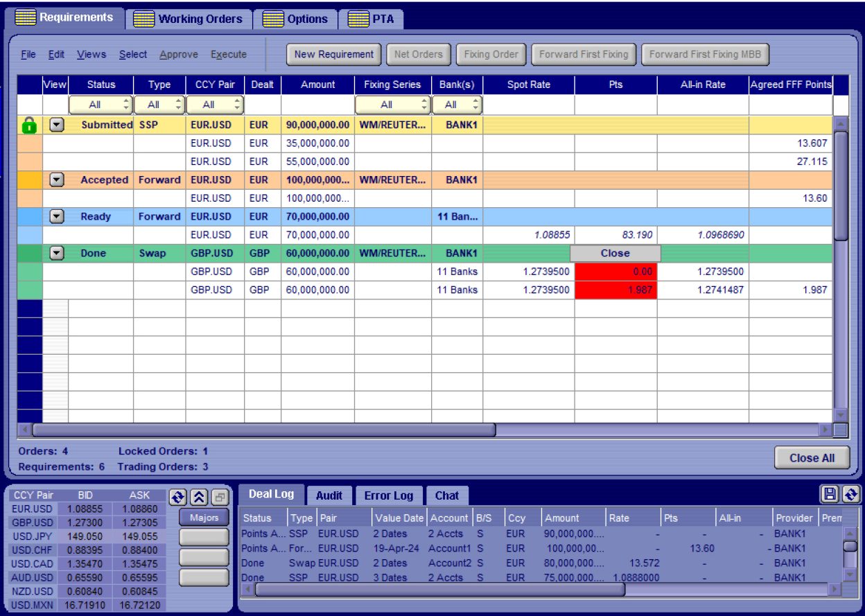This screenshot has height=616, width=865.
Task: Click the Working Orders tab grid icon
Action: click(x=144, y=19)
